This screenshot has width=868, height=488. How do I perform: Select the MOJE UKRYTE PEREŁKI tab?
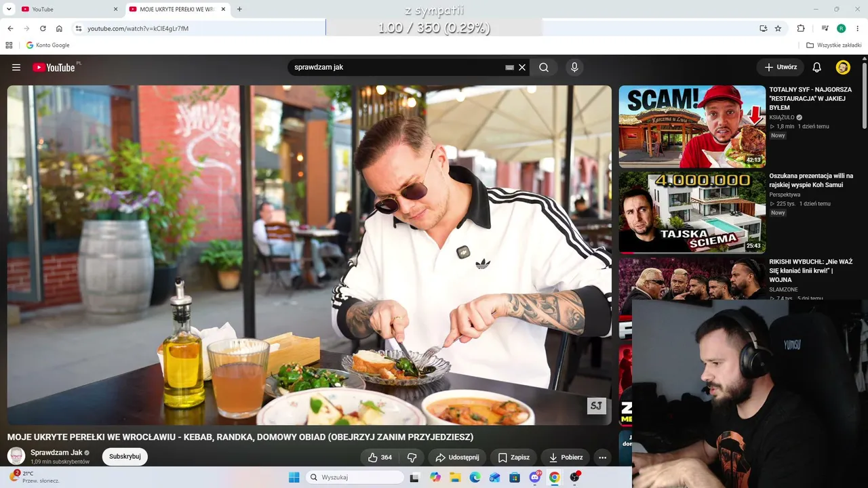pyautogui.click(x=178, y=9)
